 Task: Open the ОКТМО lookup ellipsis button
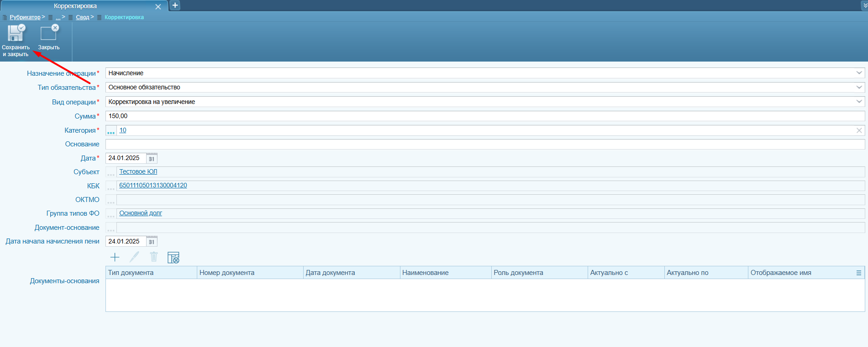click(x=111, y=200)
